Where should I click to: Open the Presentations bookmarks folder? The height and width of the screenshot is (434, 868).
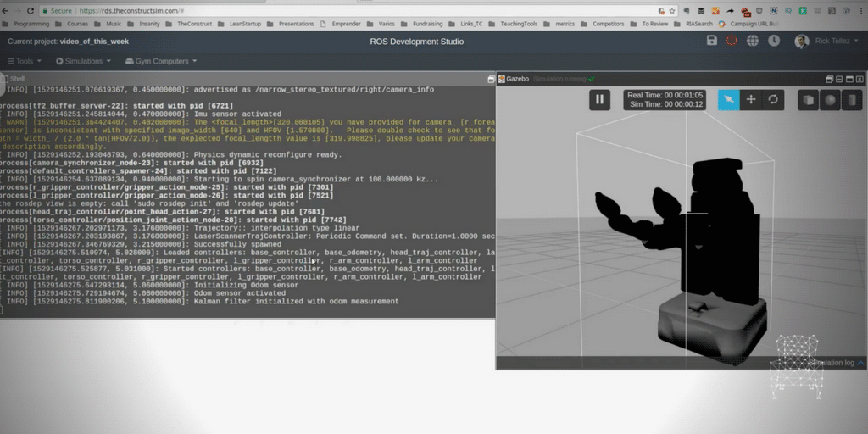coord(291,24)
